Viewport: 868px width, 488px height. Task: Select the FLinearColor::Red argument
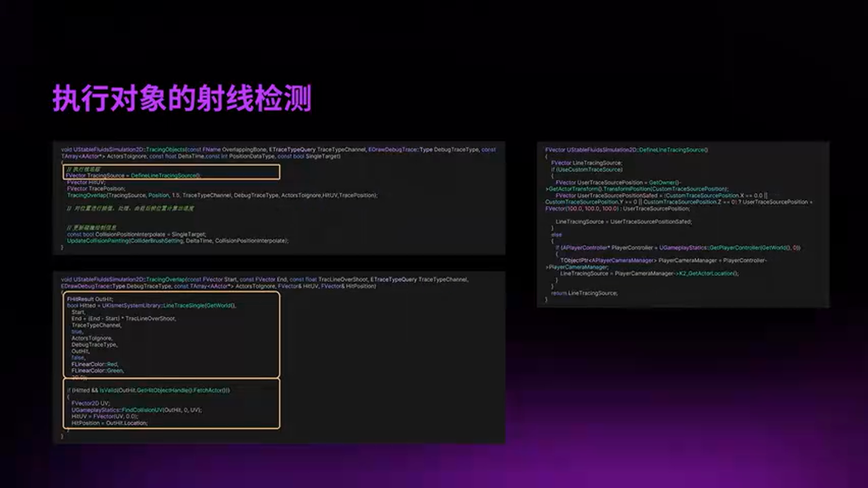tap(93, 363)
